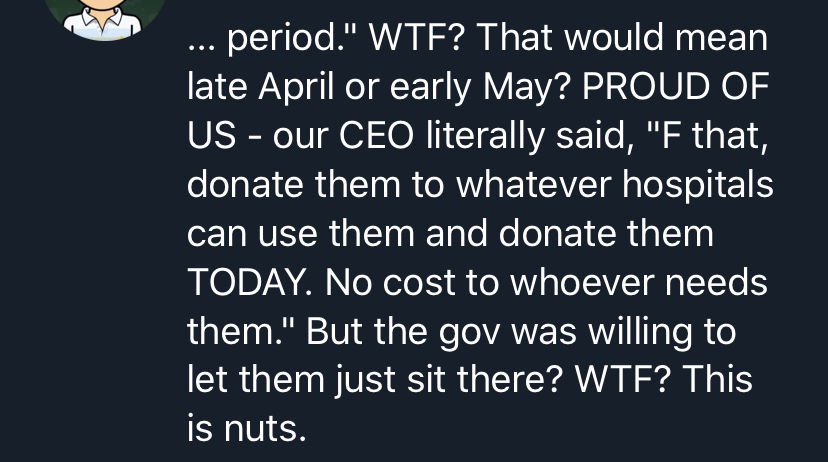This screenshot has height=462, width=828.
Task: Click the word "period." in the tweet
Action: [x=286, y=40]
